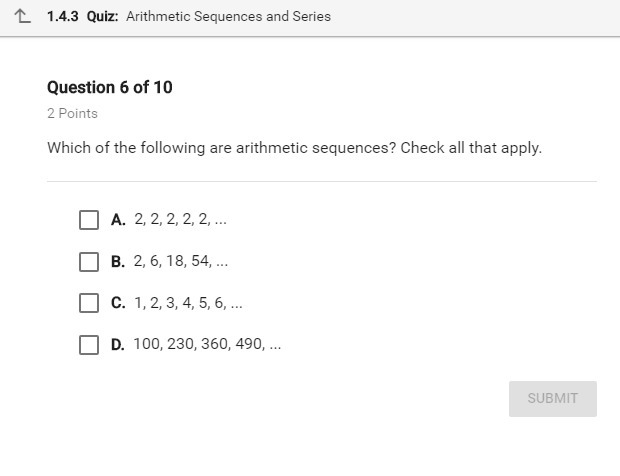Image resolution: width=620 pixels, height=476 pixels.
Task: Choose the answer text 2, 6, 18, 54
Action: tap(181, 261)
